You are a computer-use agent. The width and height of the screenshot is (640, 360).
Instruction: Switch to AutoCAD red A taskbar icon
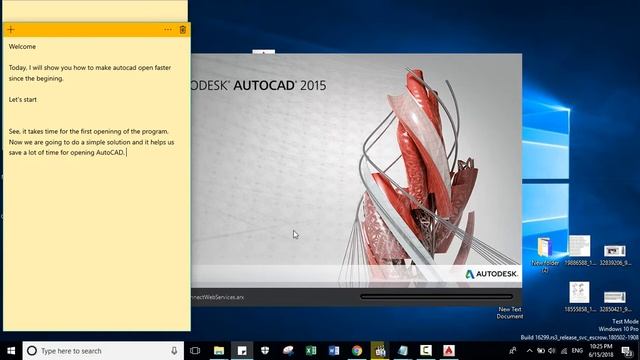tap(449, 351)
